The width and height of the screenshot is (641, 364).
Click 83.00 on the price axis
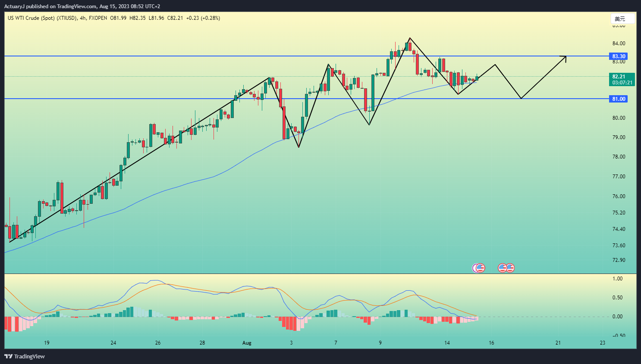point(619,62)
